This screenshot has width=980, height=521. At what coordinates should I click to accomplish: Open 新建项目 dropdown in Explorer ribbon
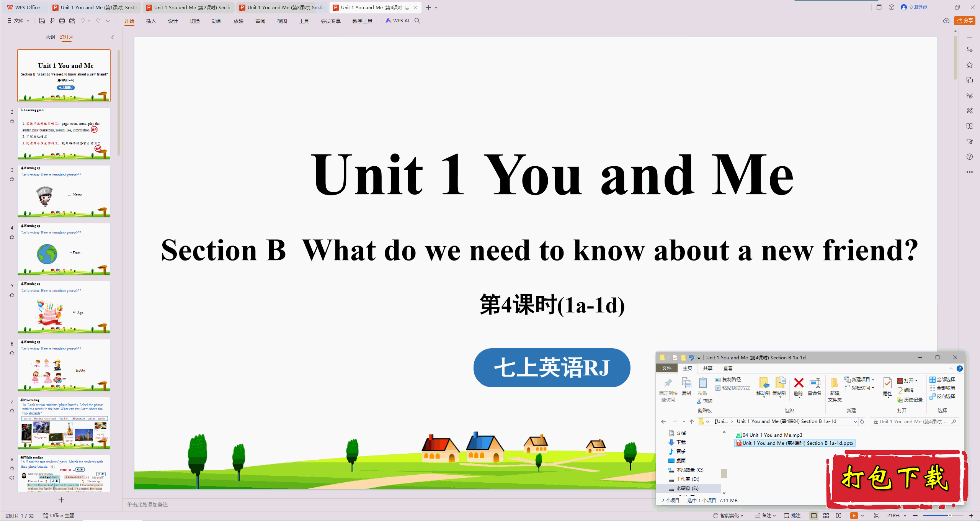859,379
